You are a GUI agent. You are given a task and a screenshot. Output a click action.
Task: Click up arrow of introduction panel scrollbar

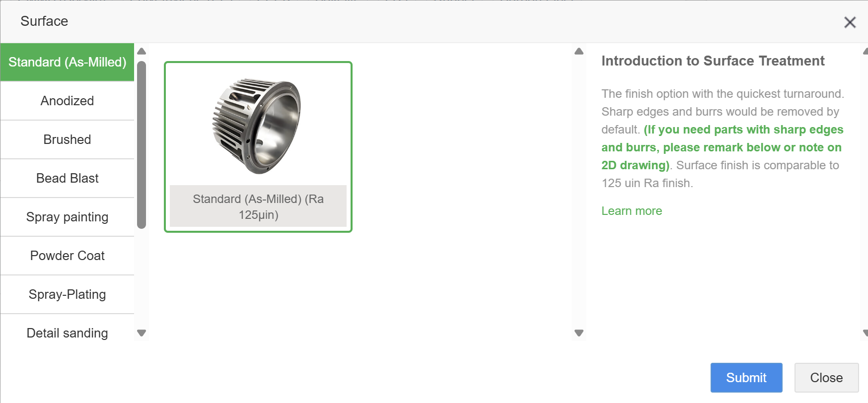click(865, 52)
